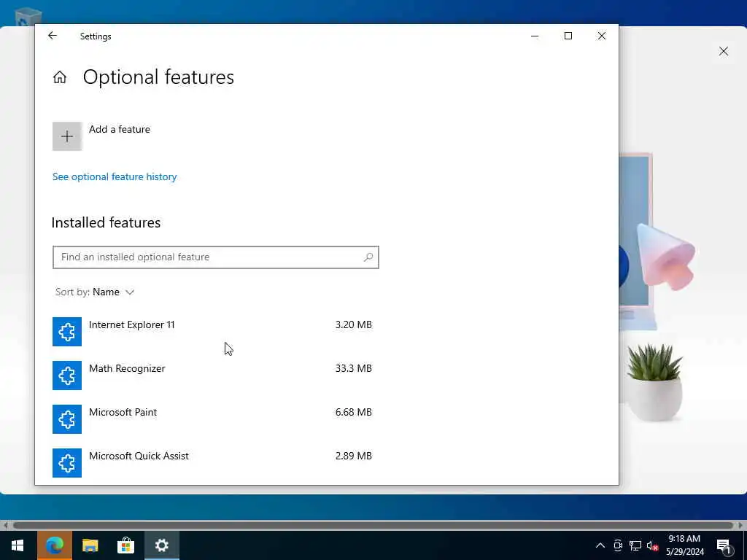Close the Settings window

602,36
